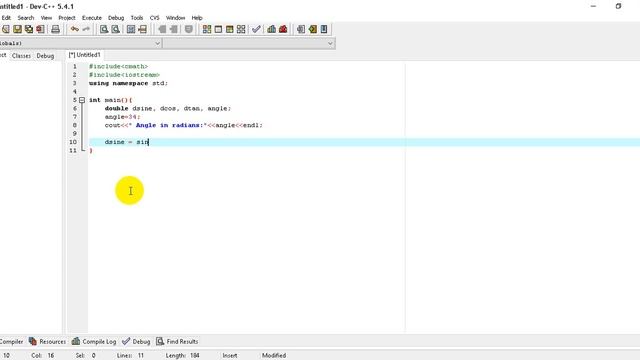Click the restore window button
The width and height of the screenshot is (640, 360).
click(618, 6)
